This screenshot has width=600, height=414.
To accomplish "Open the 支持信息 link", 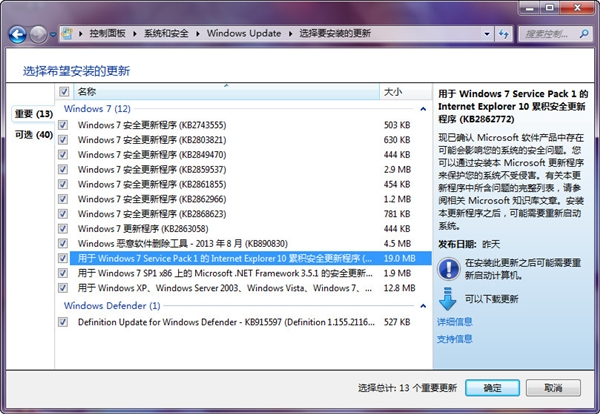I will pyautogui.click(x=455, y=339).
